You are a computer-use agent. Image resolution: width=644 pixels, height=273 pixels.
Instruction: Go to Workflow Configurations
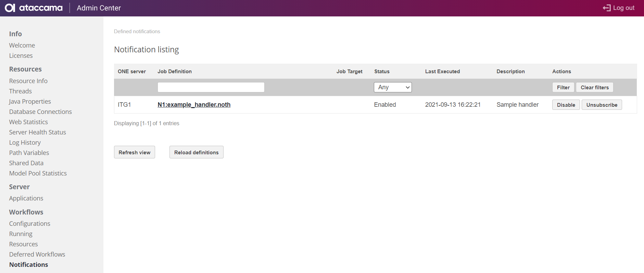pos(29,224)
